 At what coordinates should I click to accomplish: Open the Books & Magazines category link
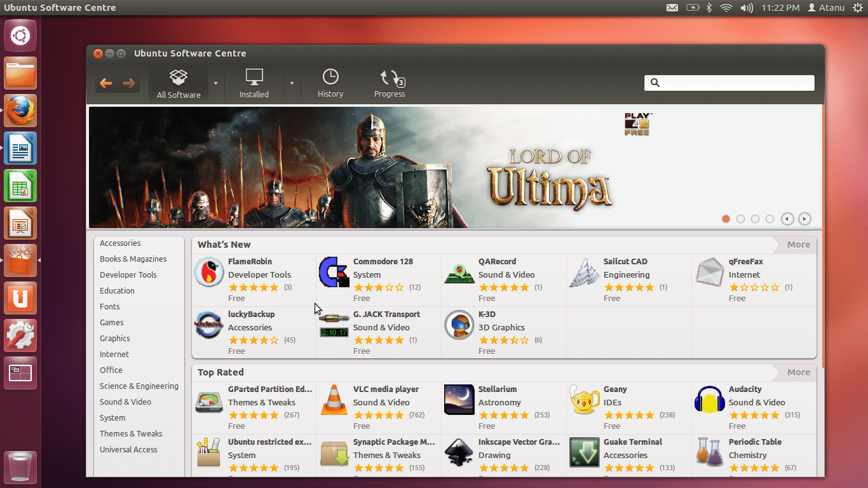pos(133,259)
